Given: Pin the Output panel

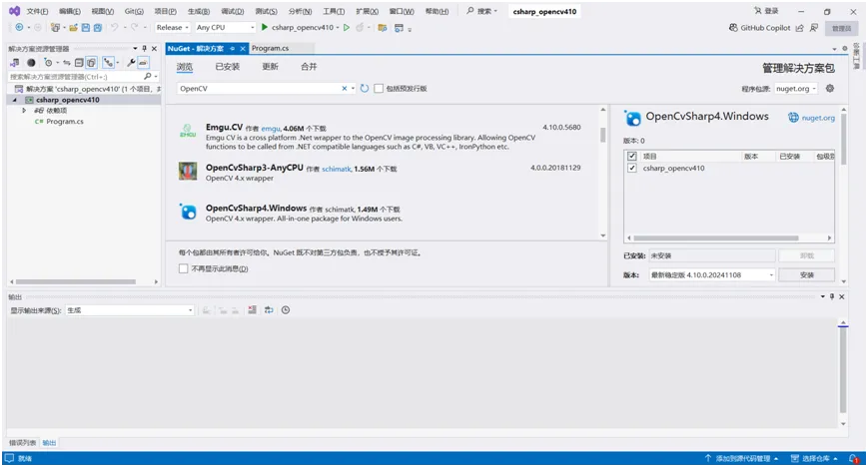Looking at the screenshot, I should click(831, 296).
